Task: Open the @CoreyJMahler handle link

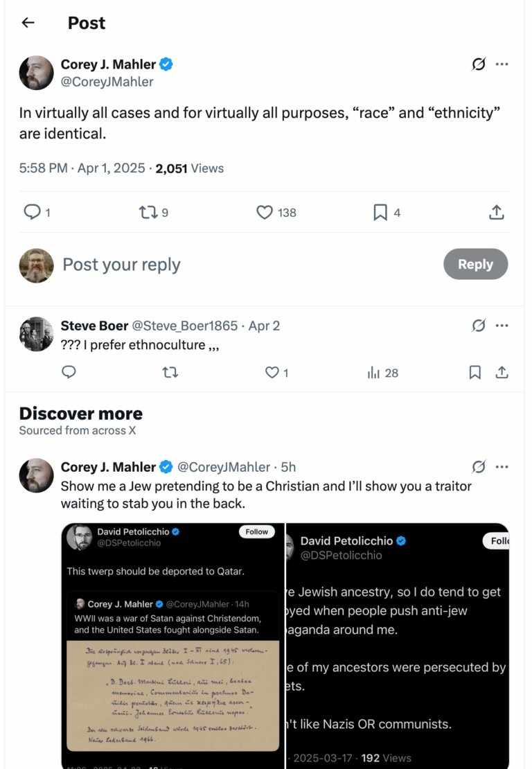Action: coord(107,82)
